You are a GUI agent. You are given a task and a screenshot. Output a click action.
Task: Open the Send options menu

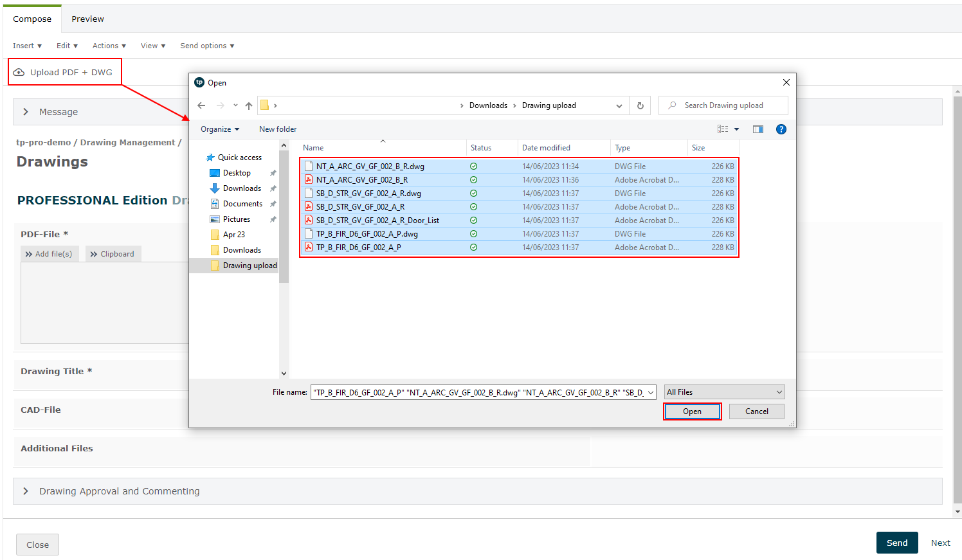[207, 46]
